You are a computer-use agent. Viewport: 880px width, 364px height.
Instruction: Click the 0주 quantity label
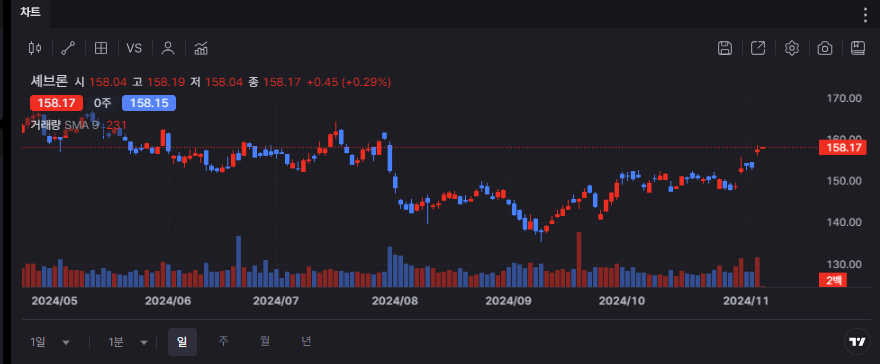click(x=103, y=103)
